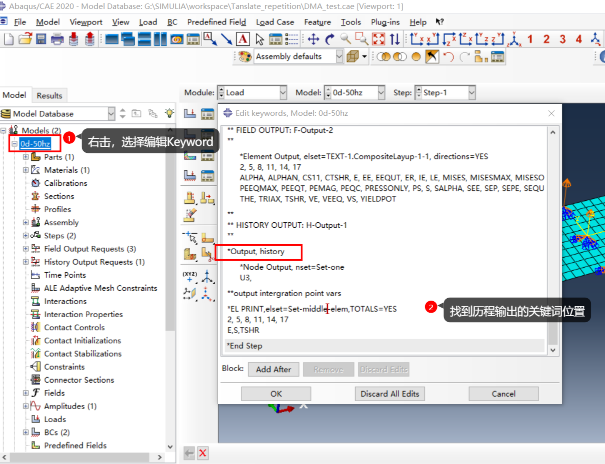Click the light bulb icon in model tree
This screenshot has width=605, height=464.
pyautogui.click(x=169, y=114)
